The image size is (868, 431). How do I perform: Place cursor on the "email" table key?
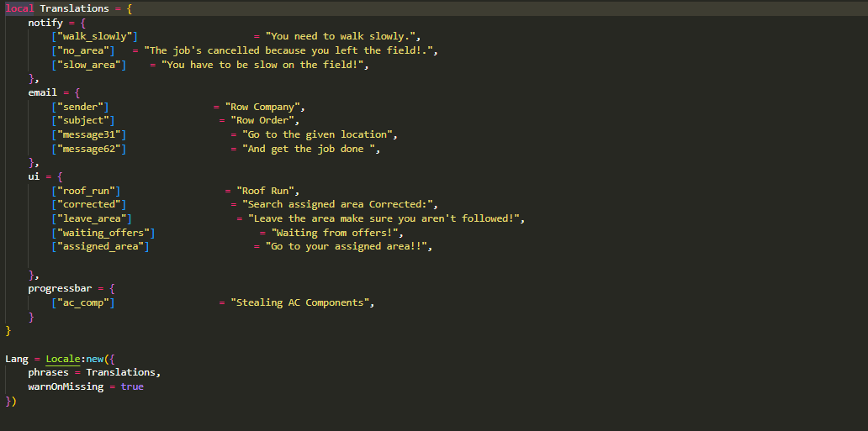click(42, 92)
